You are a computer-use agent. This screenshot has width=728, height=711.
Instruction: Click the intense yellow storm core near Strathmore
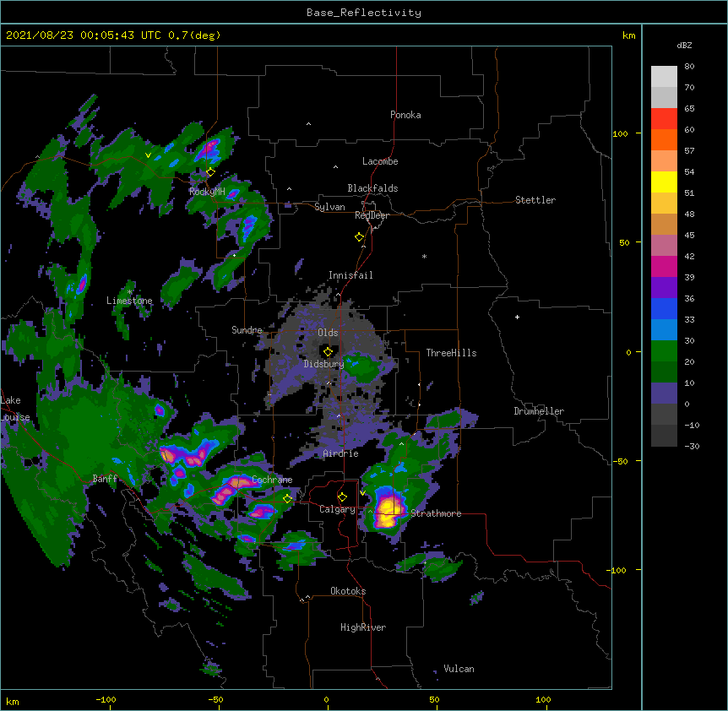point(388,511)
